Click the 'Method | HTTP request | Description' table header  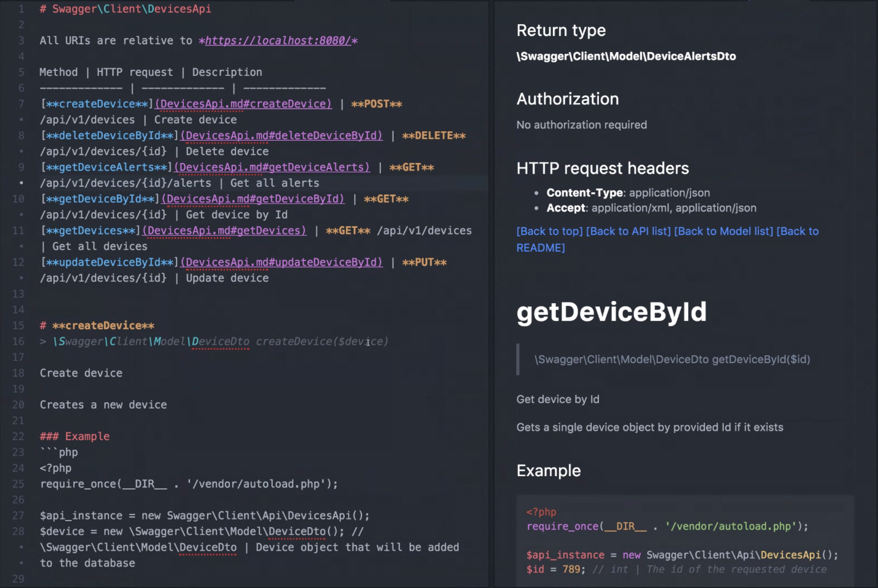coord(151,72)
